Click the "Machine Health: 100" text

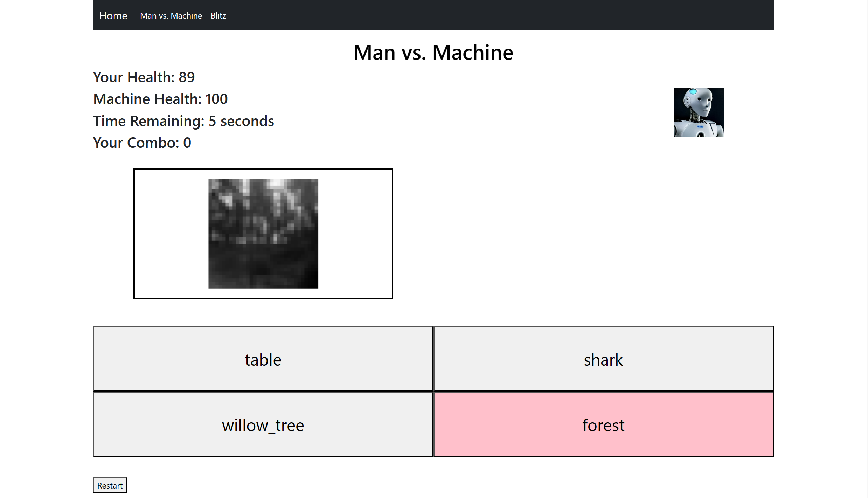pyautogui.click(x=160, y=99)
